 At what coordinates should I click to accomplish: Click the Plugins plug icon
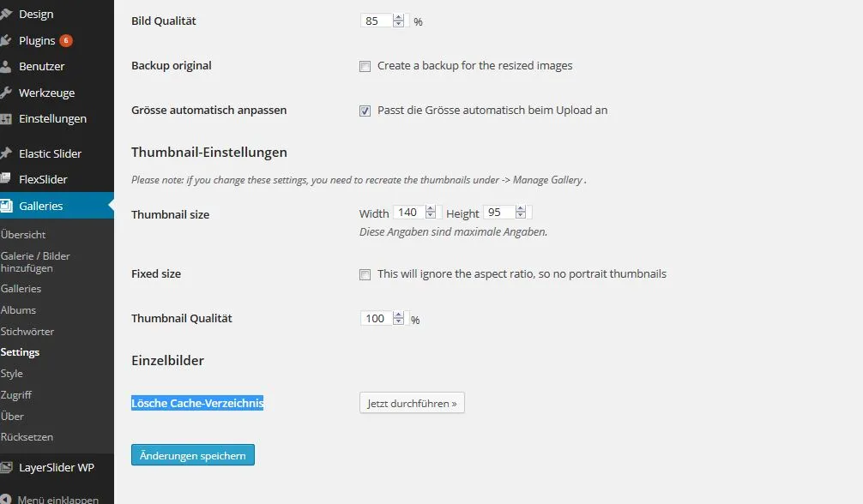click(5, 40)
